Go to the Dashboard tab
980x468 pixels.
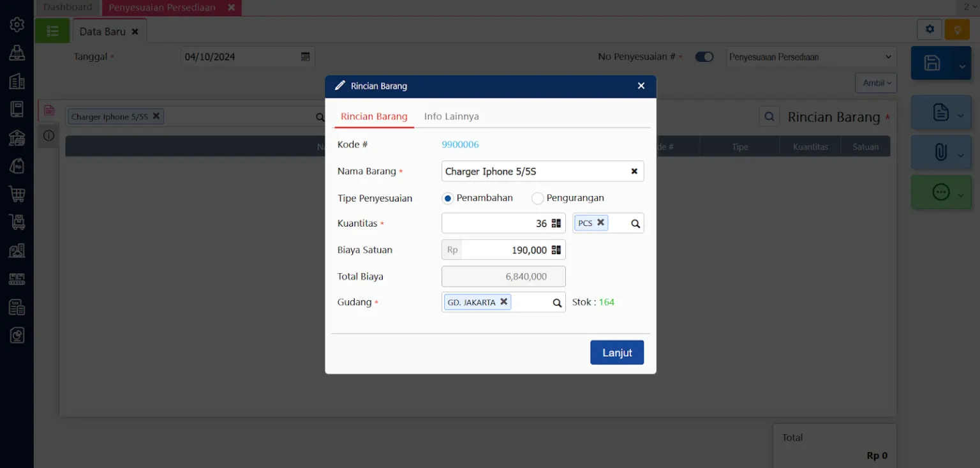click(68, 8)
